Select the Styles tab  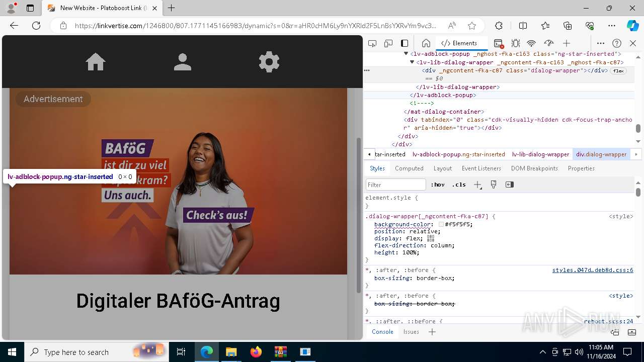click(377, 168)
